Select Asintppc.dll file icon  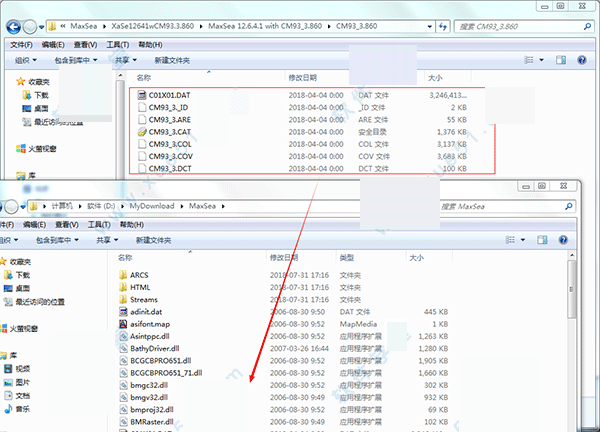pos(123,336)
